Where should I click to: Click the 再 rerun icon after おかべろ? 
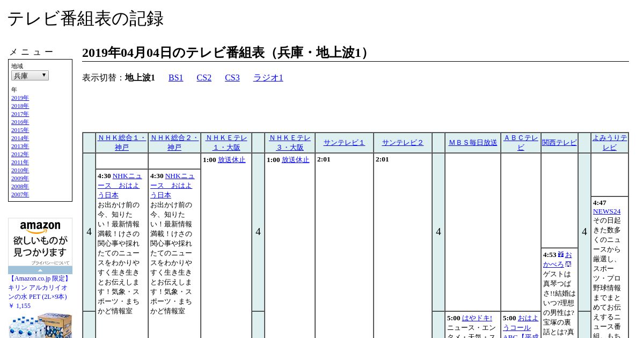tap(568, 264)
